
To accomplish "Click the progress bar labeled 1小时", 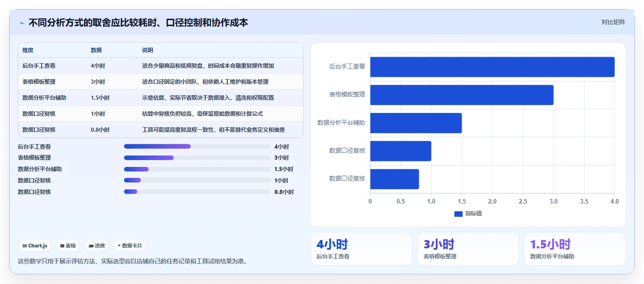I will pos(197,180).
